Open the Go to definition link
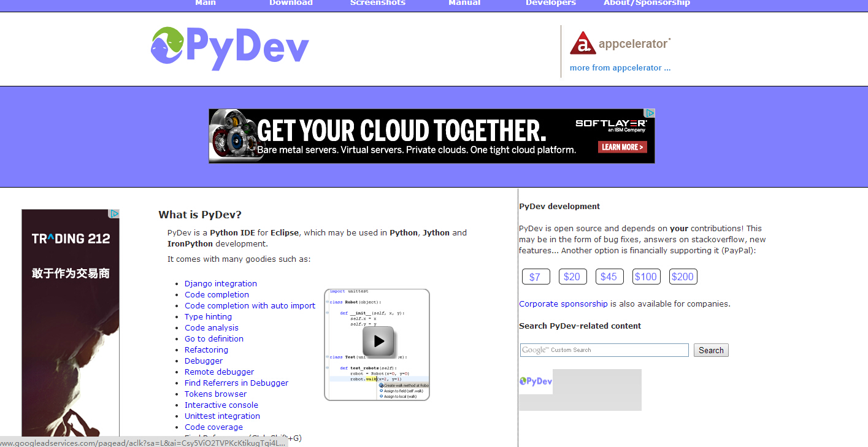This screenshot has height=447, width=868. click(214, 338)
